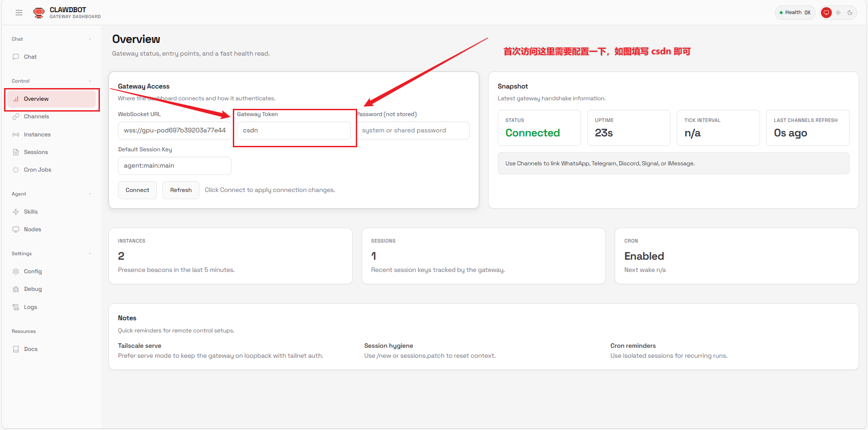Collapse the Settings section in sidebar

(x=90, y=254)
